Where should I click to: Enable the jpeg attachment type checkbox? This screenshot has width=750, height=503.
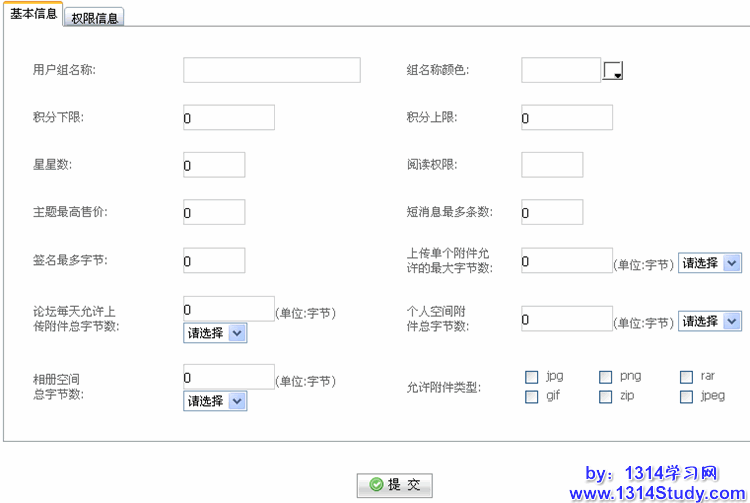tap(687, 397)
